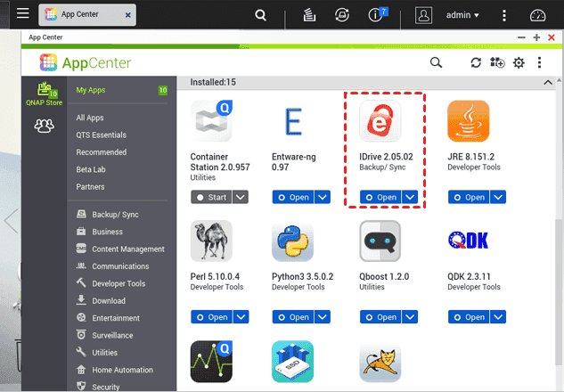Click the Container Station app icon
This screenshot has width=564, height=392.
click(211, 121)
